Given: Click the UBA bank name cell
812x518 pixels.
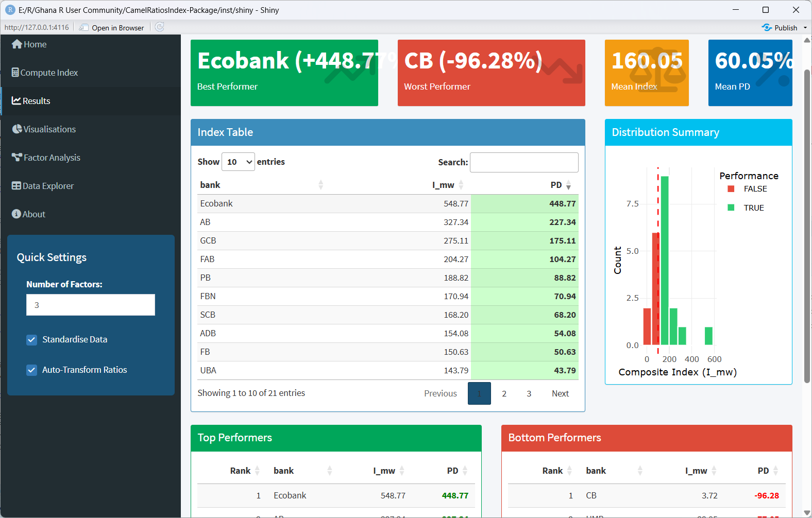Looking at the screenshot, I should pyautogui.click(x=208, y=370).
